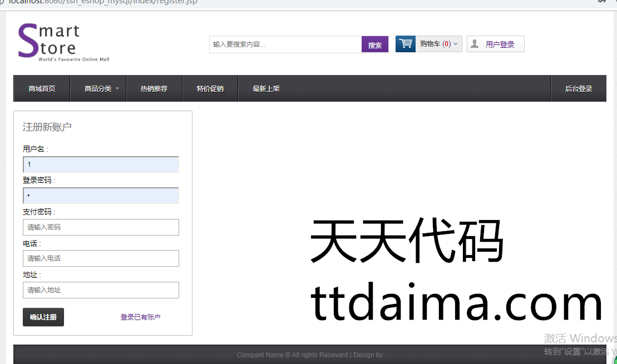The width and height of the screenshot is (617, 364).
Task: Select the 地址 input field
Action: tap(101, 290)
